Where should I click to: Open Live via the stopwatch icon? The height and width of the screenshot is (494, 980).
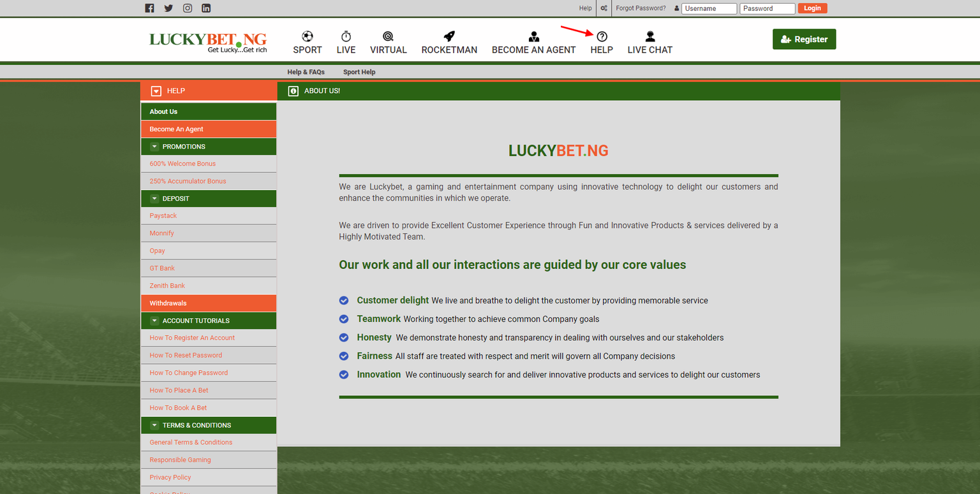tap(346, 36)
